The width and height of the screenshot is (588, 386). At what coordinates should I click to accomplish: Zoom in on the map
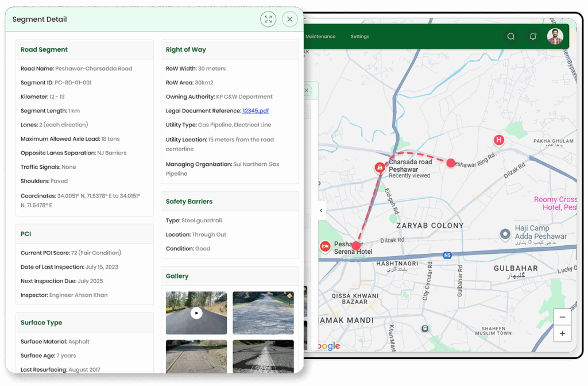click(562, 334)
